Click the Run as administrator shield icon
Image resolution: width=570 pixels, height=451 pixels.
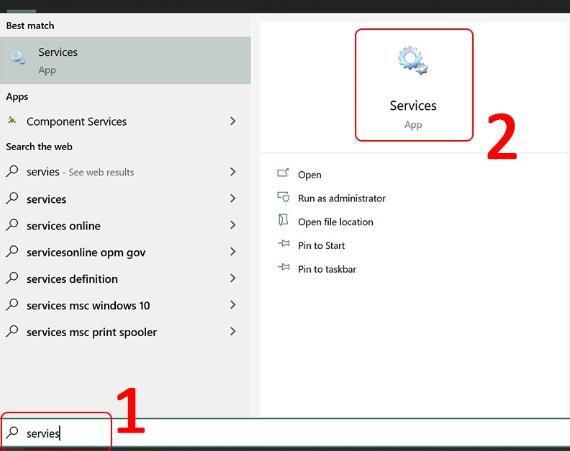[x=283, y=197]
